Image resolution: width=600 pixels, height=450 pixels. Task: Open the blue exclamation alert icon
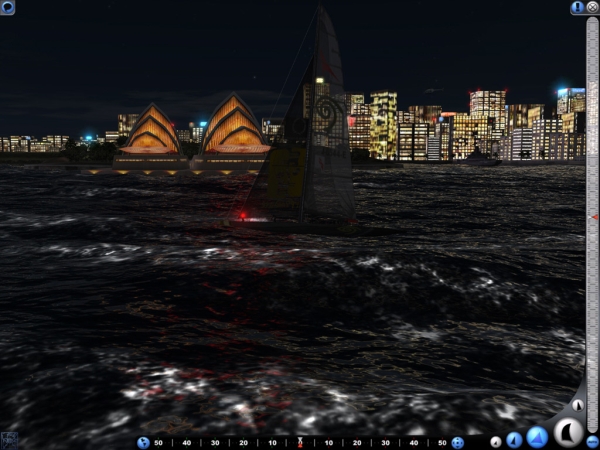[577, 7]
